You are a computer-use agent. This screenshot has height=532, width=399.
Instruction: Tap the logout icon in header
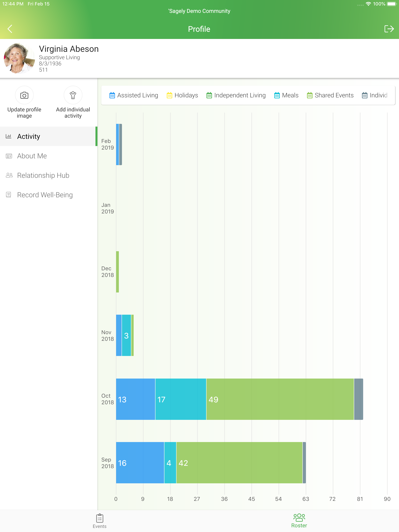click(x=389, y=29)
